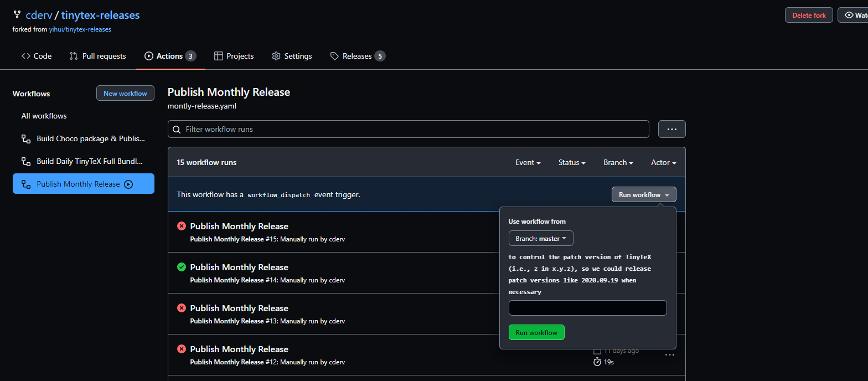
Task: Click the workflow icon beside Build Choco package
Action: pyautogui.click(x=26, y=138)
